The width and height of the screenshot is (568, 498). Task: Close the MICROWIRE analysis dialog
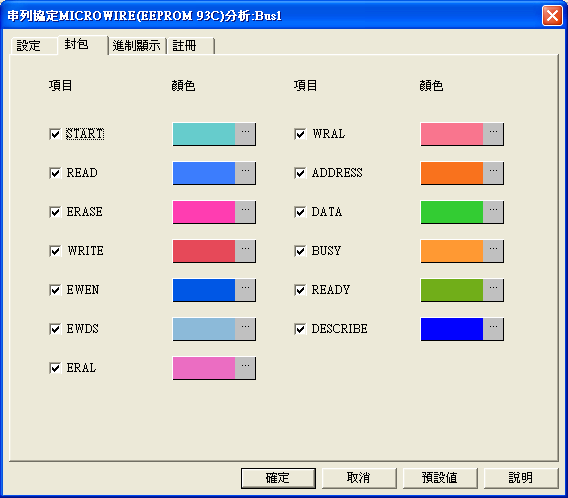click(552, 16)
